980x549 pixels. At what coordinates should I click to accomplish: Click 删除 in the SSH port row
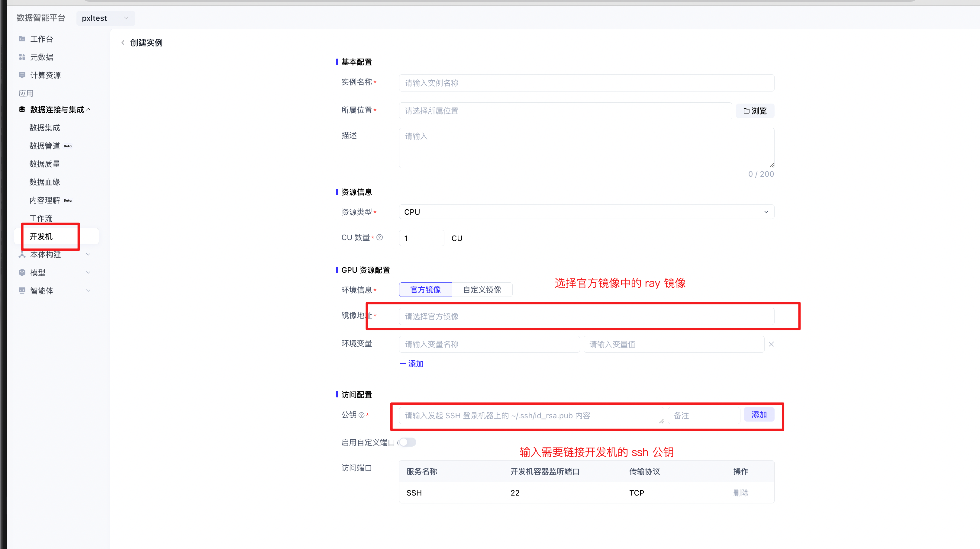(x=740, y=493)
